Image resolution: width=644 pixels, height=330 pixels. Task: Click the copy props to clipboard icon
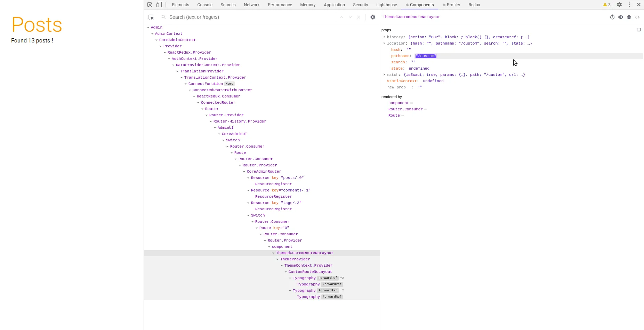coord(639,30)
